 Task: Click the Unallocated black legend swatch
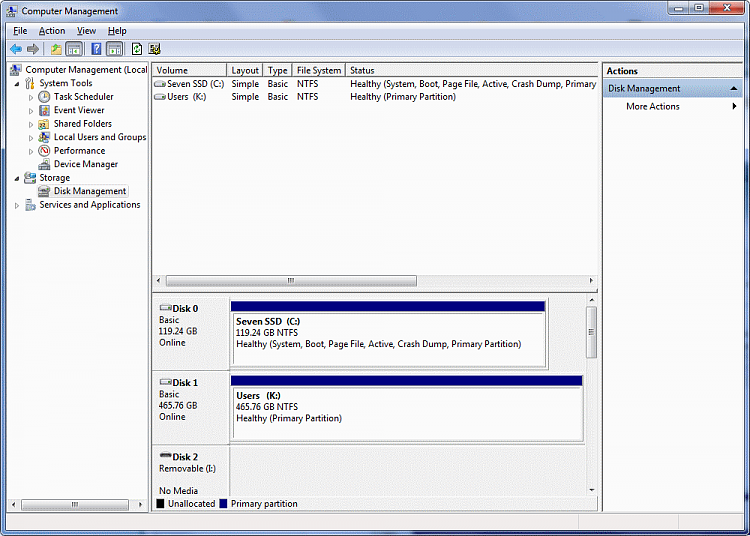pos(160,503)
